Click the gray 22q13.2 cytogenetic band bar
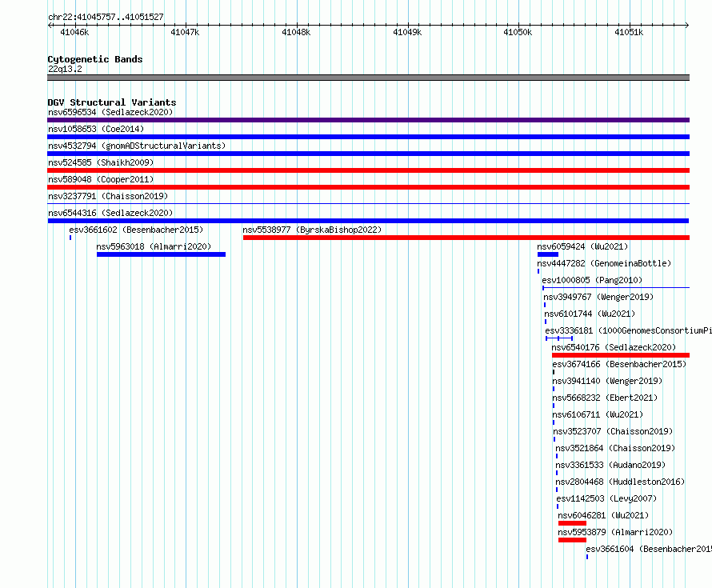 368,78
